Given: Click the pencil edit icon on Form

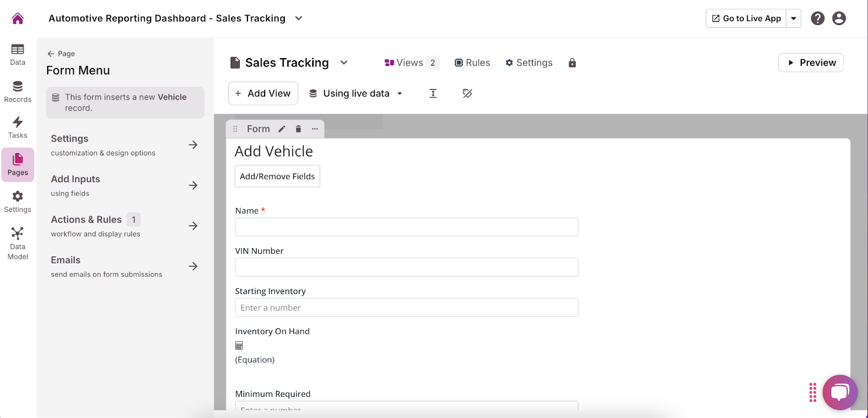Looking at the screenshot, I should tap(282, 129).
